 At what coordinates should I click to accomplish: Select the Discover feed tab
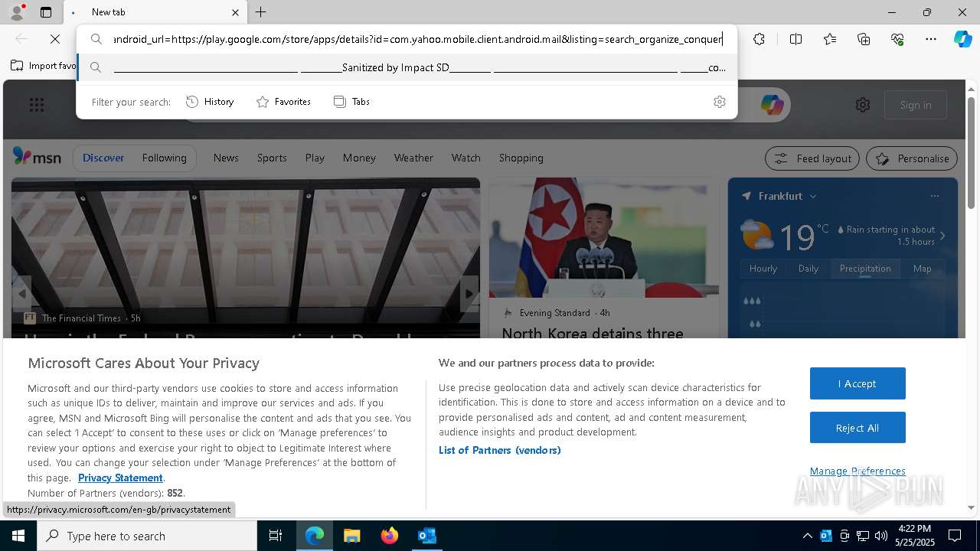click(103, 158)
